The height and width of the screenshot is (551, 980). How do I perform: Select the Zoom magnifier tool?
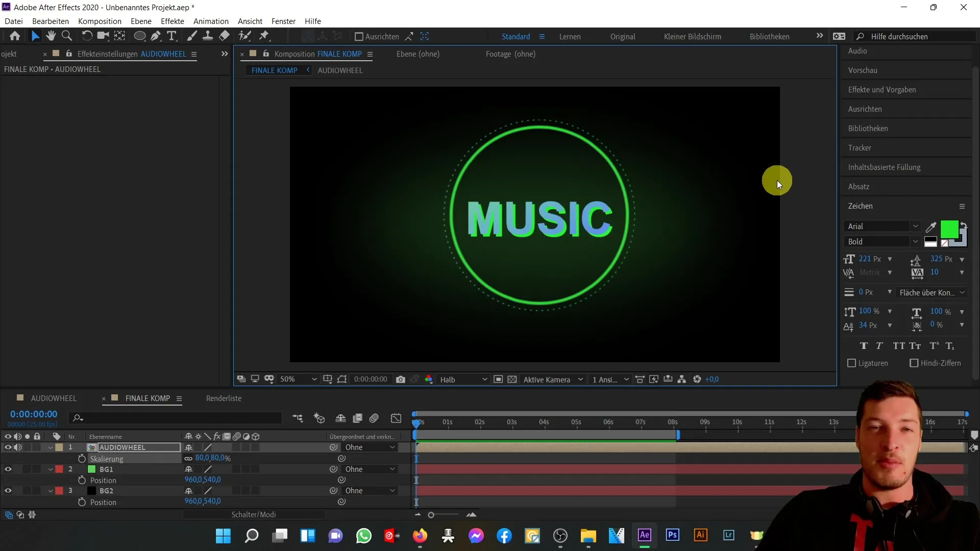66,36
